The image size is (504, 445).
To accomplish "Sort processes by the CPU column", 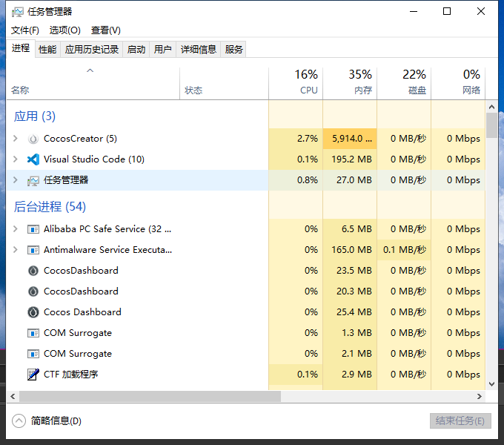I will [296, 82].
